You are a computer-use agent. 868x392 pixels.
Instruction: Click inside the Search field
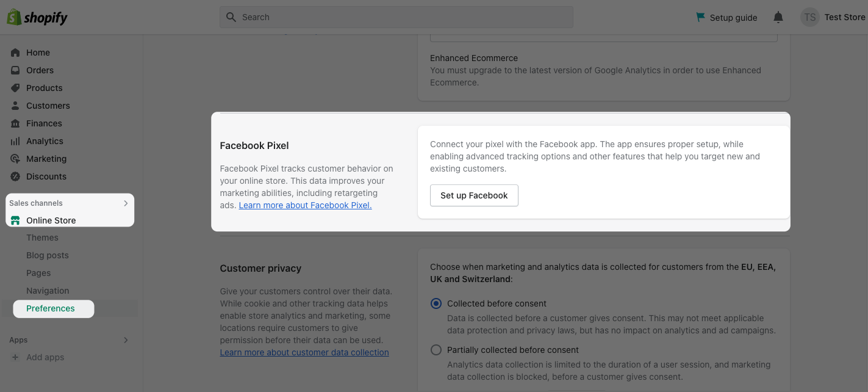point(396,17)
